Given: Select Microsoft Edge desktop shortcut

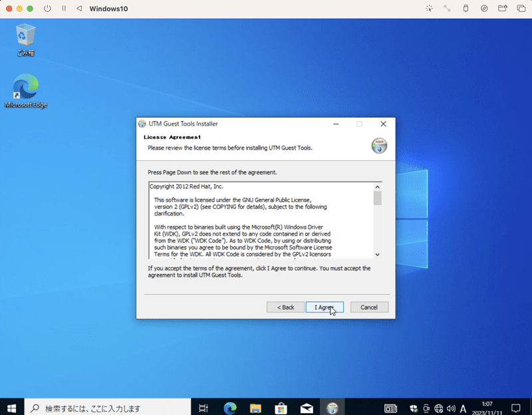Looking at the screenshot, I should (26, 91).
